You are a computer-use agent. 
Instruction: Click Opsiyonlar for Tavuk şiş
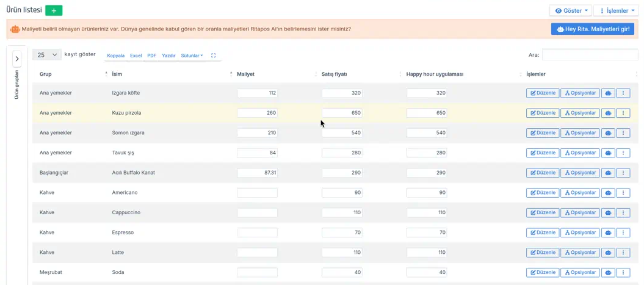(x=581, y=153)
